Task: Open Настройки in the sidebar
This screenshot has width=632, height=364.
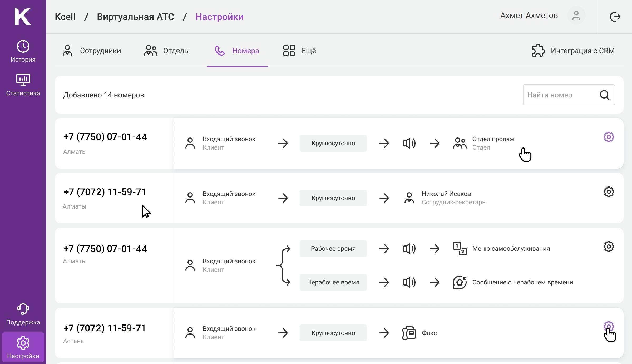Action: click(x=23, y=348)
